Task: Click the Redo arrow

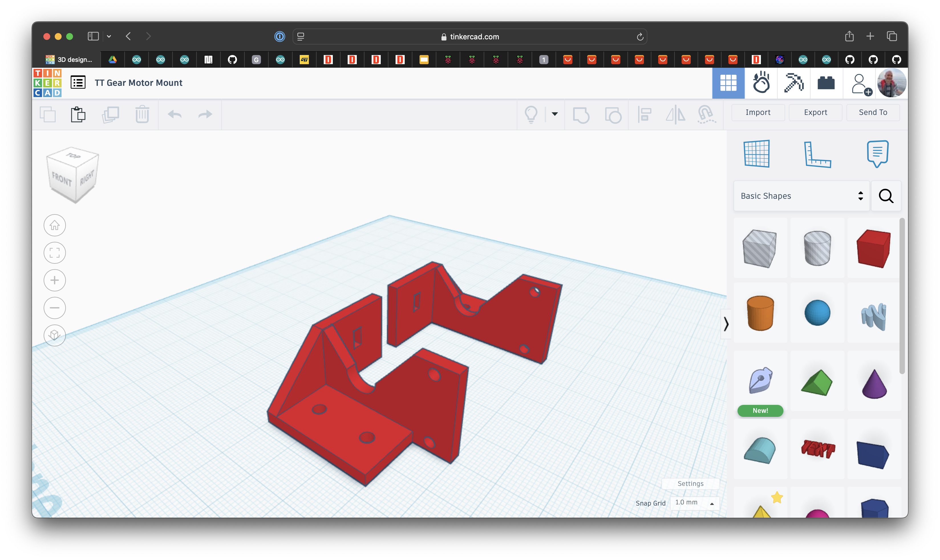Action: pos(205,114)
